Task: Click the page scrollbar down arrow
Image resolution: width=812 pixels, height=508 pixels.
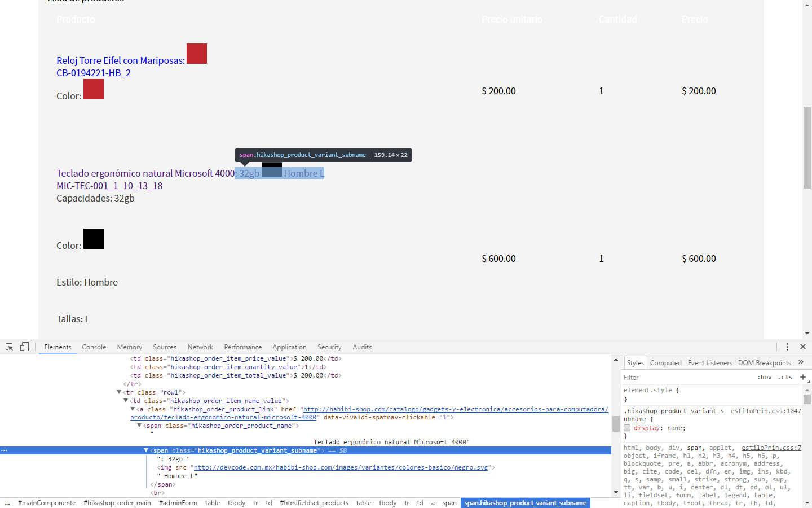Action: pyautogui.click(x=807, y=334)
